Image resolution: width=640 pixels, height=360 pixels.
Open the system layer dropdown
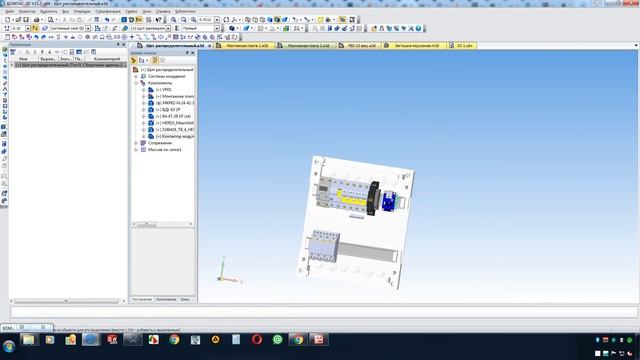pyautogui.click(x=88, y=29)
